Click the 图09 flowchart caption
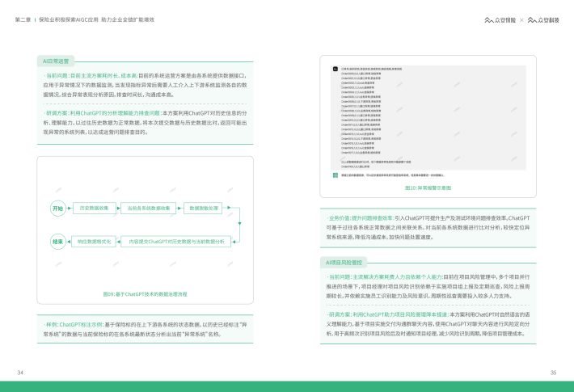This screenshot has height=392, width=574. [x=146, y=294]
